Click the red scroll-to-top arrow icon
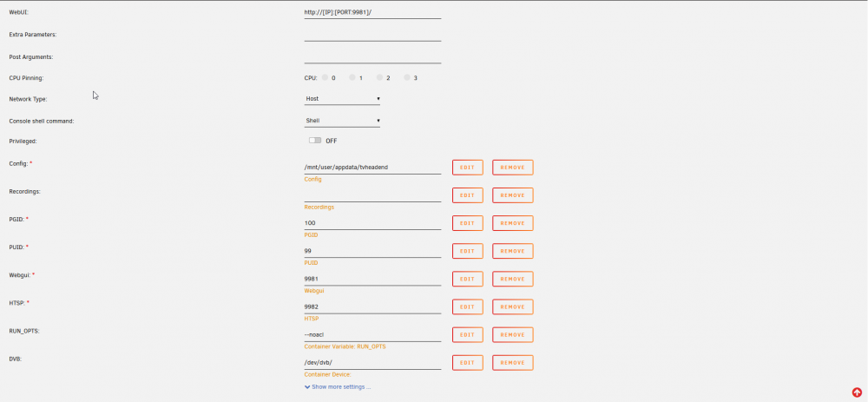 [x=857, y=392]
